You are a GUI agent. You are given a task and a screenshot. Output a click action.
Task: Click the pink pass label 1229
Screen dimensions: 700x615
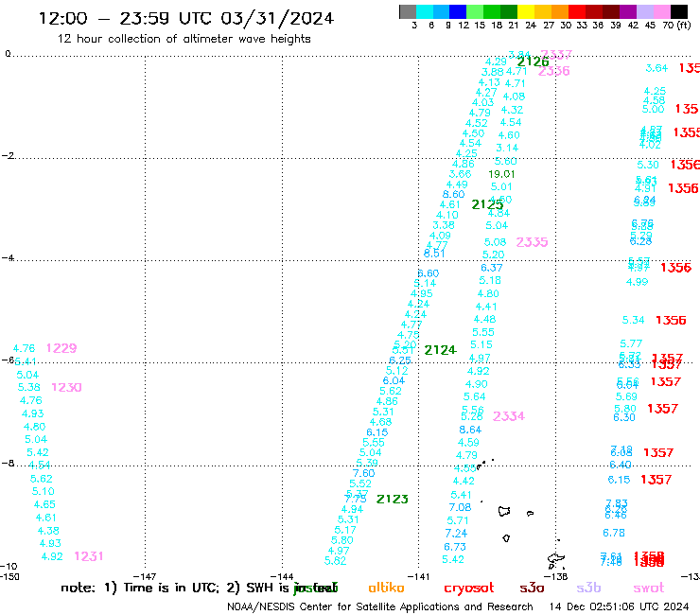(61, 348)
